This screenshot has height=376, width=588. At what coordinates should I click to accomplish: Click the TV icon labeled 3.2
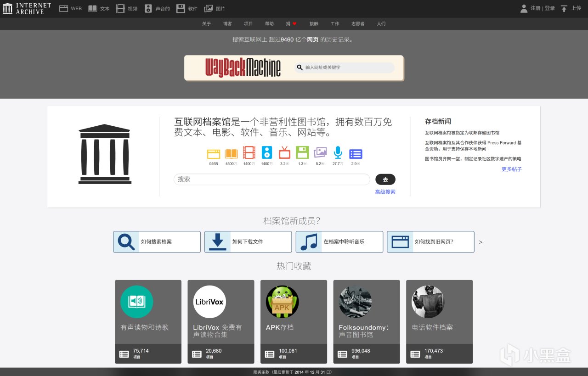284,152
